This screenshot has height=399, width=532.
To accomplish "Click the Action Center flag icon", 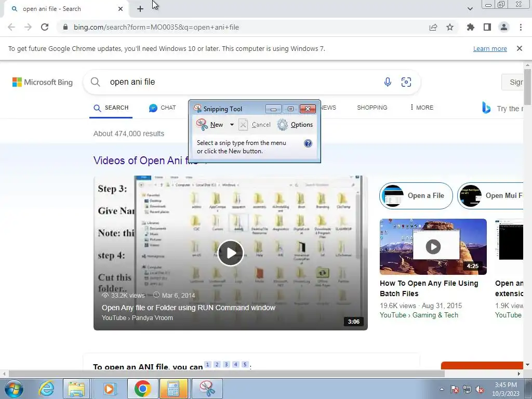I will point(455,389).
